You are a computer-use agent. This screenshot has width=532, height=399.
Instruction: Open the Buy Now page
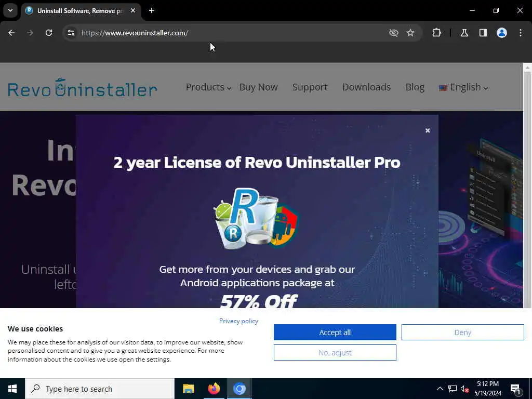(x=259, y=87)
